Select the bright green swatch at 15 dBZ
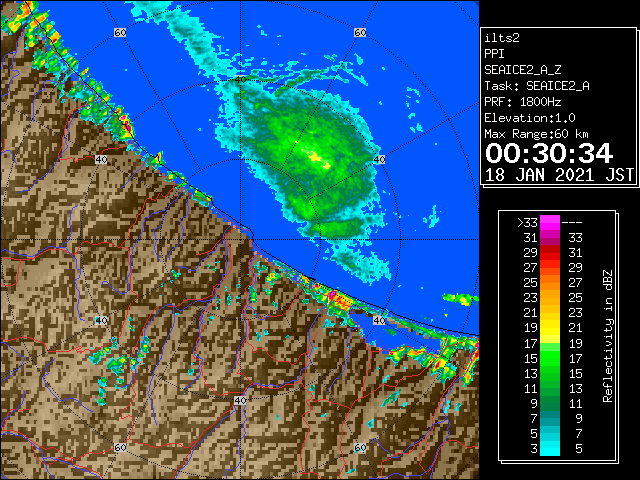The width and height of the screenshot is (640, 480). pos(550,358)
